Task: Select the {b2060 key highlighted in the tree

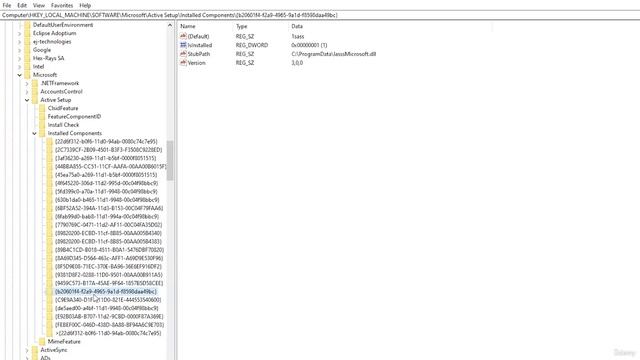Action: point(106,291)
